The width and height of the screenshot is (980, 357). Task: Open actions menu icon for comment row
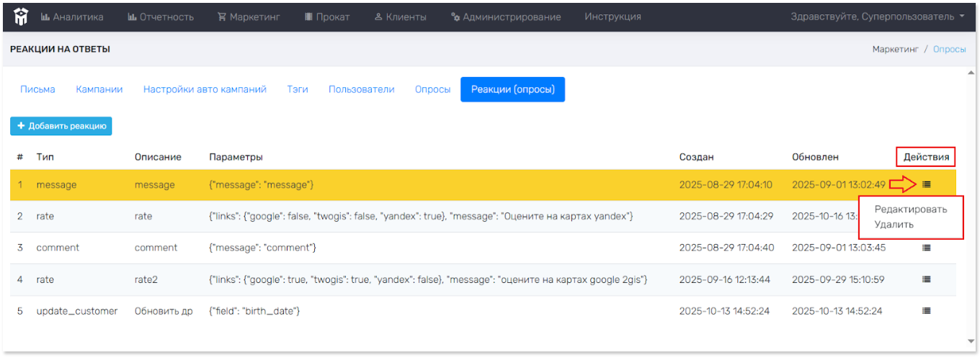click(927, 248)
